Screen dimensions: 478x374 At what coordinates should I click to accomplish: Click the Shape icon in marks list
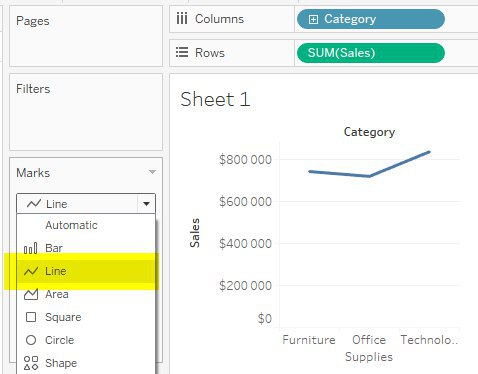[31, 363]
